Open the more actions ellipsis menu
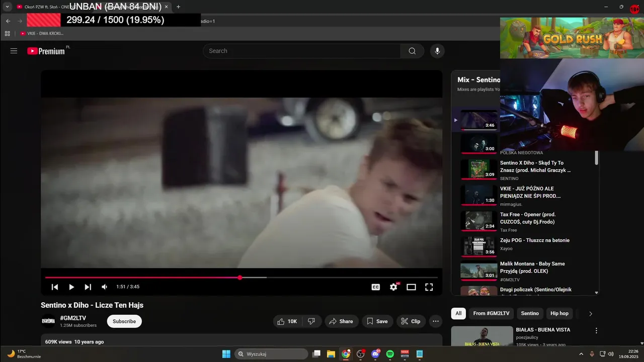Image resolution: width=644 pixels, height=362 pixels. (436, 321)
